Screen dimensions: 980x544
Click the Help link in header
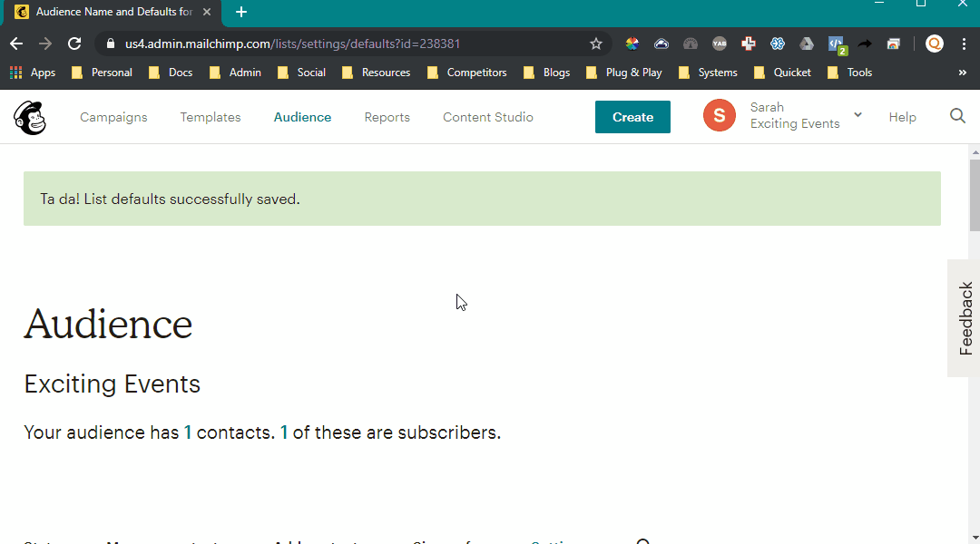click(903, 118)
